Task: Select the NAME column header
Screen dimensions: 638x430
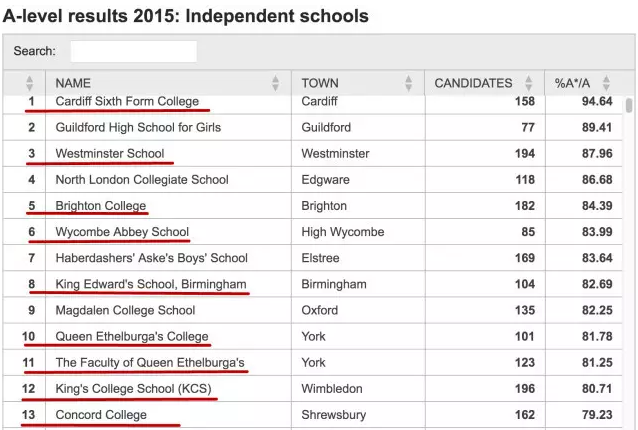Action: [73, 83]
